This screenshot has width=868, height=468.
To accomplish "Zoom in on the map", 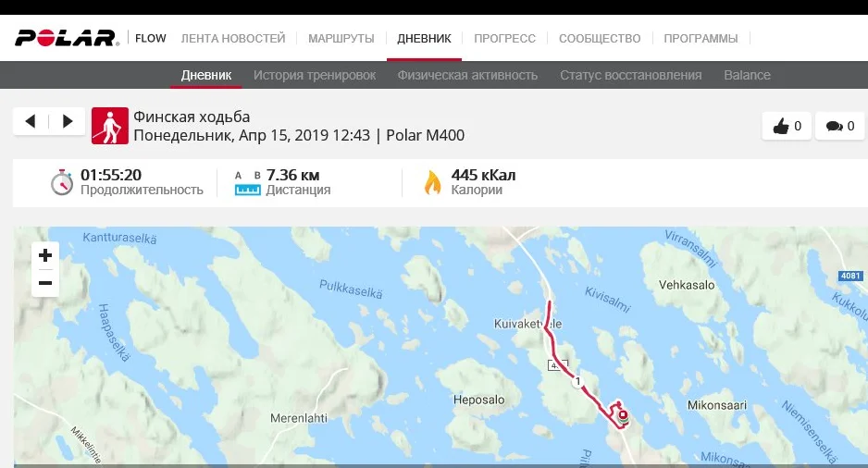I will pos(45,255).
